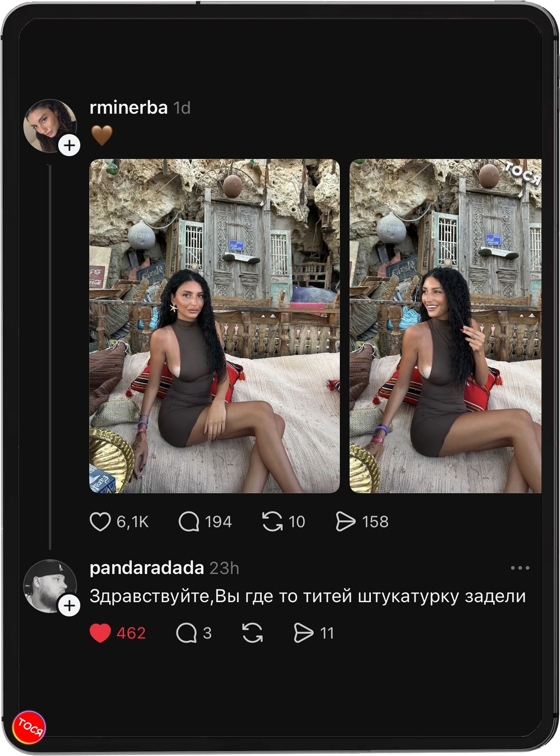View the second photo in the post
This screenshot has height=756, width=560.
point(445,326)
